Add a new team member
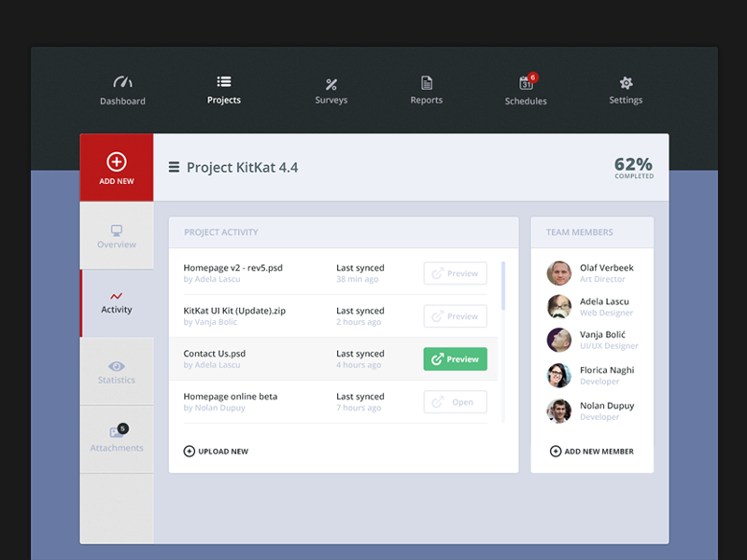 point(591,451)
